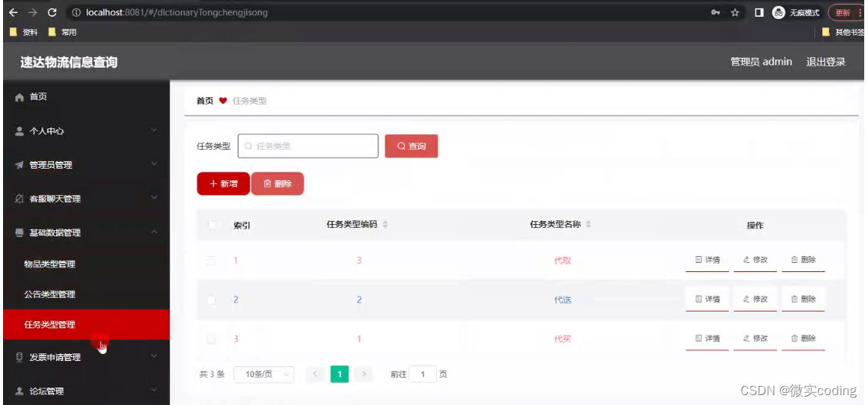Expand the 个人中心 menu chevron
Screen dimensions: 868x405
pos(154,130)
